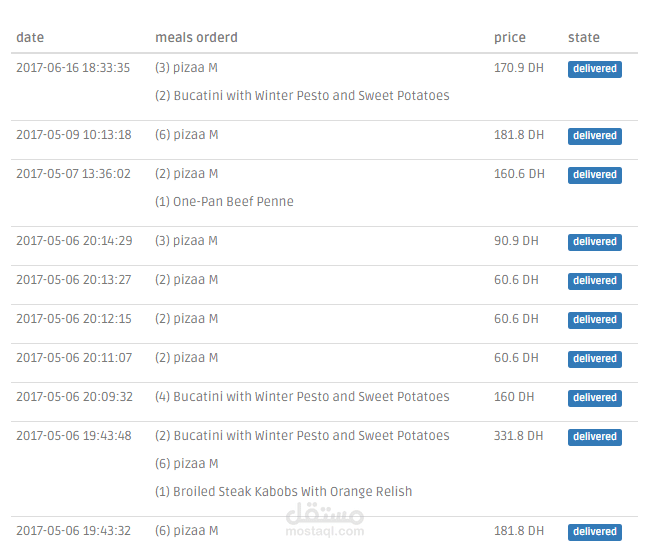Click delivered badge for the 160 DH order
650x549 pixels.
(595, 398)
